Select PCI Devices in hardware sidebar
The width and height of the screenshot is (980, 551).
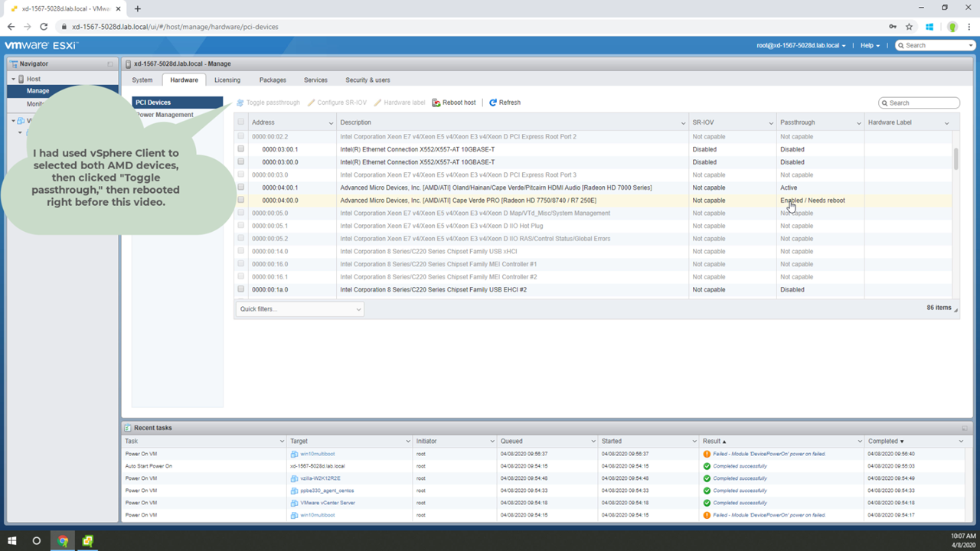pos(178,103)
